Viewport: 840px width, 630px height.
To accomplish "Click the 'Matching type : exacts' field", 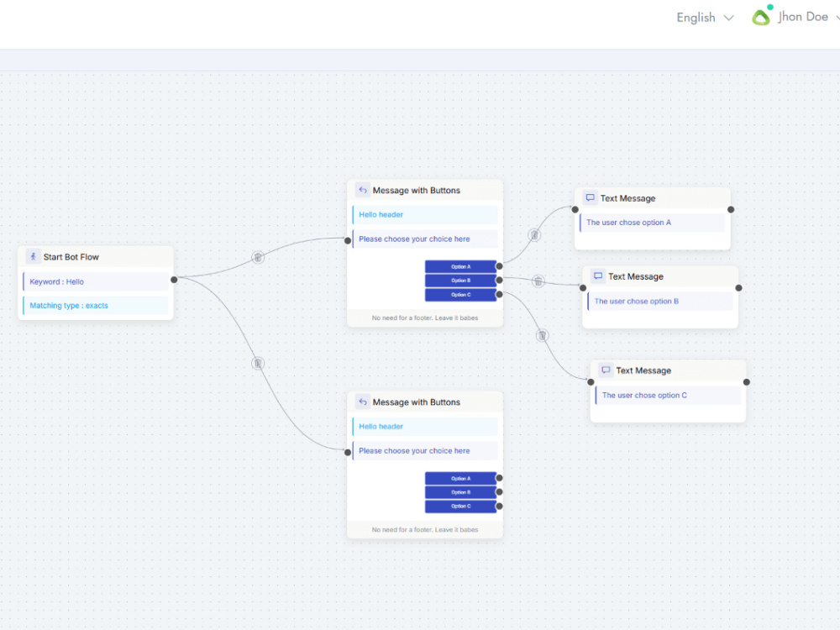I will (x=96, y=306).
